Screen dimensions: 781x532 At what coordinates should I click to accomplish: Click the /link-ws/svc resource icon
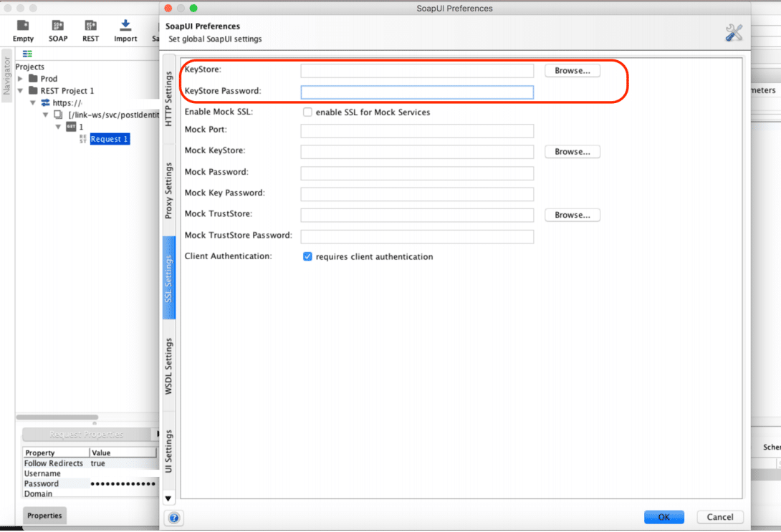(x=58, y=115)
